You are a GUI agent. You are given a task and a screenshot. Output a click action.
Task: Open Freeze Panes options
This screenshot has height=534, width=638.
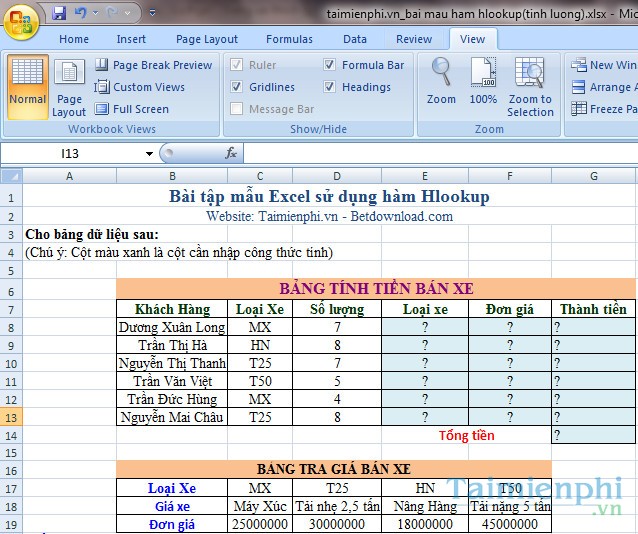pyautogui.click(x=604, y=109)
